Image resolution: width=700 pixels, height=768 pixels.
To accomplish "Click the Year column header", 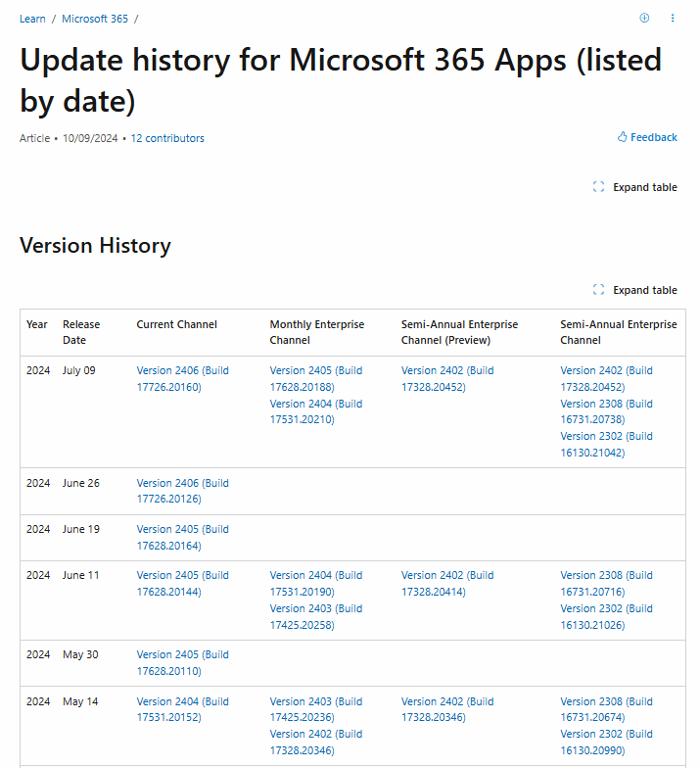I will tap(37, 324).
